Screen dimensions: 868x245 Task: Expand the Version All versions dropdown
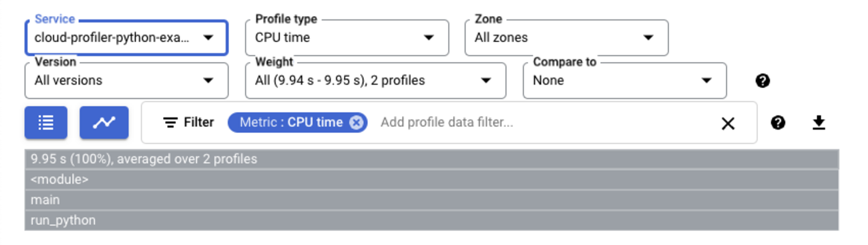126,81
